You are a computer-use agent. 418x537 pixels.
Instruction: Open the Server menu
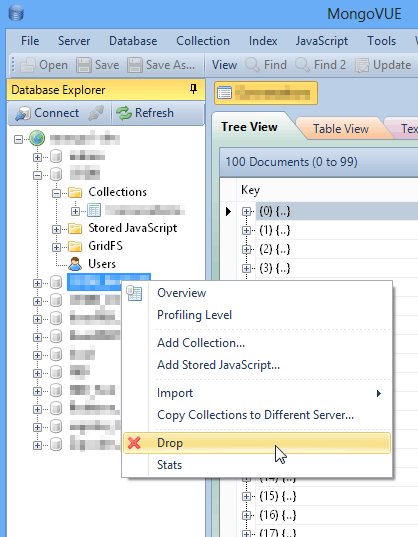pos(74,41)
